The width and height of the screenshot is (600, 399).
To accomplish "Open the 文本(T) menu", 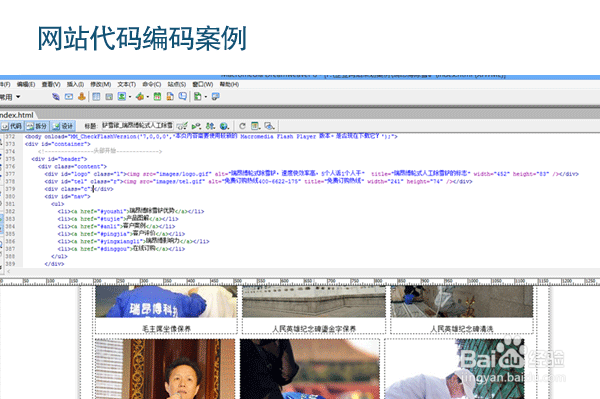I will coord(126,84).
